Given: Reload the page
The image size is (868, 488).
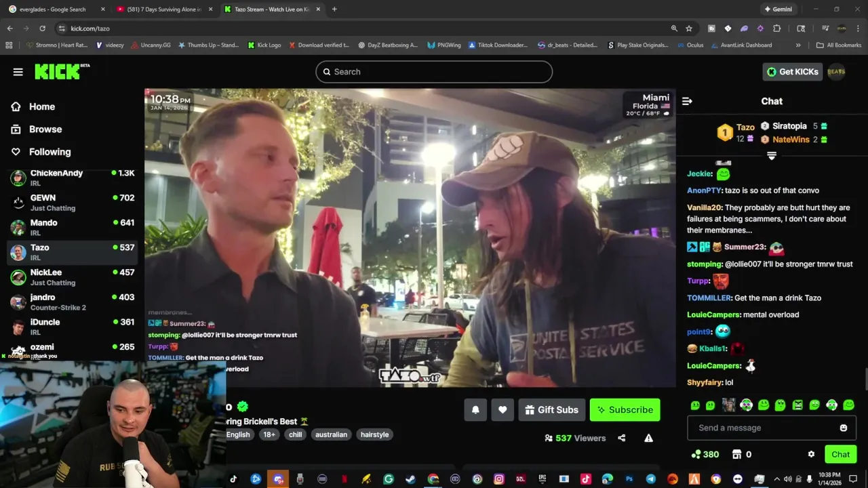Looking at the screenshot, I should [x=42, y=28].
